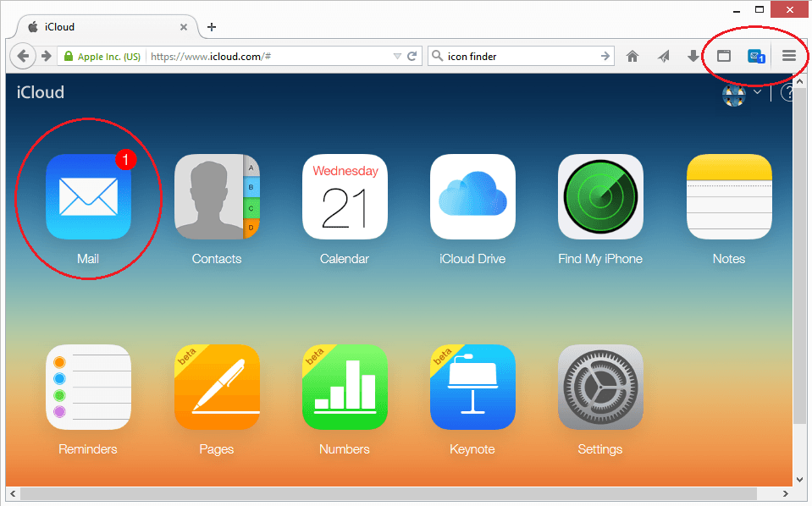Viewport: 812px width, 506px height.
Task: Open Find My iPhone radar icon
Action: [x=600, y=196]
